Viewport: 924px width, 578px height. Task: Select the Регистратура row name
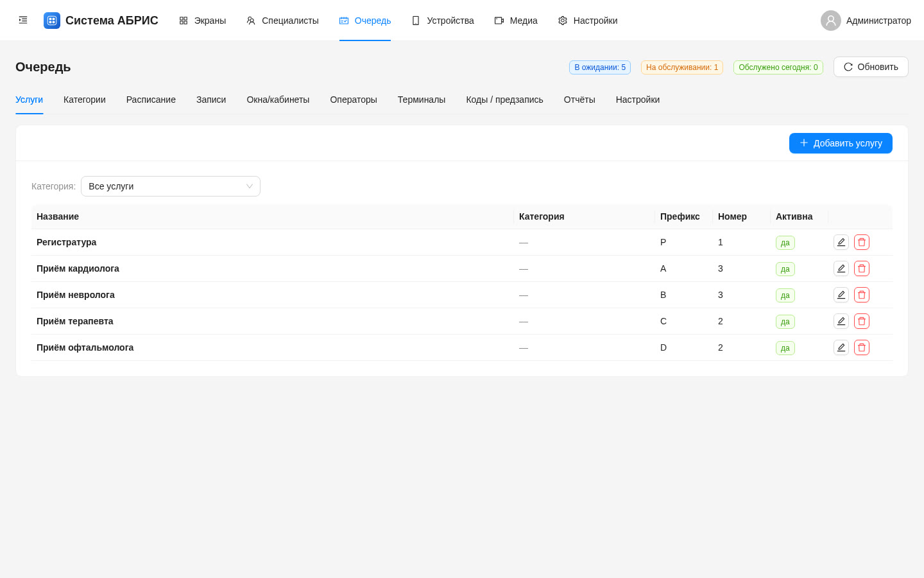click(x=67, y=242)
